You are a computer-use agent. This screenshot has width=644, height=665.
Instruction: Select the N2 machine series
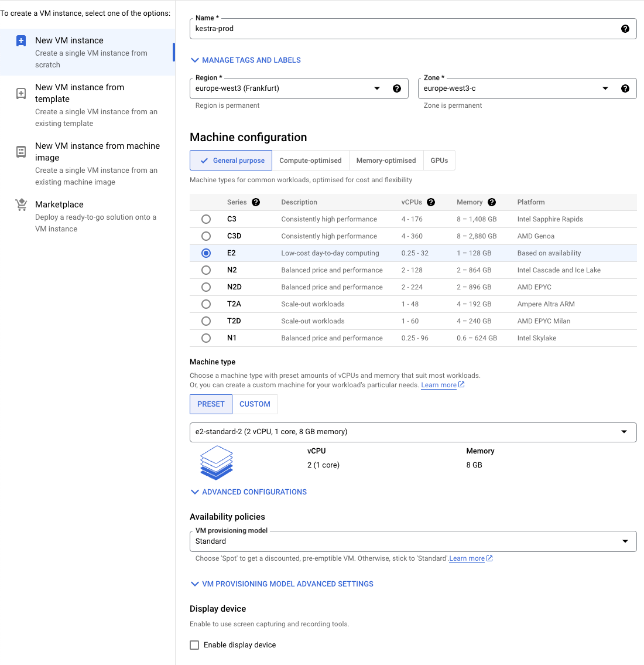point(205,270)
